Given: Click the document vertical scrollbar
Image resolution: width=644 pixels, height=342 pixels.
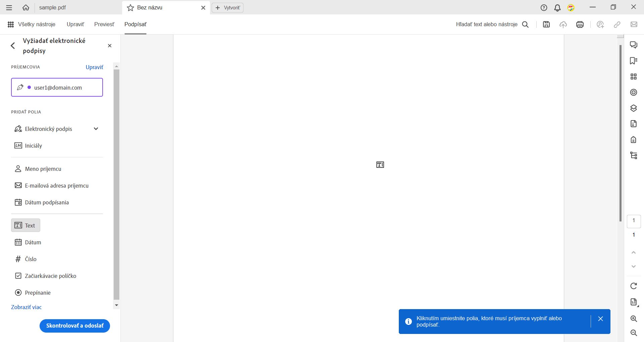Looking at the screenshot, I should [x=621, y=133].
